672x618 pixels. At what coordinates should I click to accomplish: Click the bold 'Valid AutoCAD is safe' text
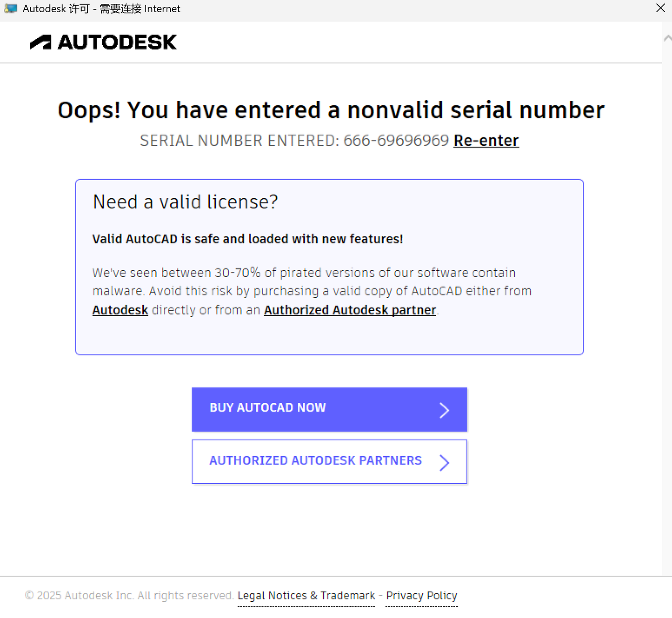(247, 239)
